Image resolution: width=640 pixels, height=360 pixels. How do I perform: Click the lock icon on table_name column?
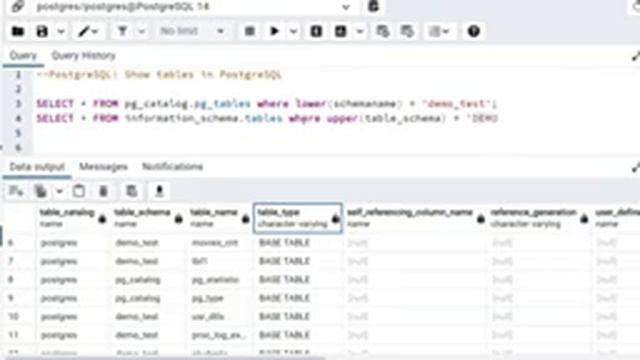245,219
